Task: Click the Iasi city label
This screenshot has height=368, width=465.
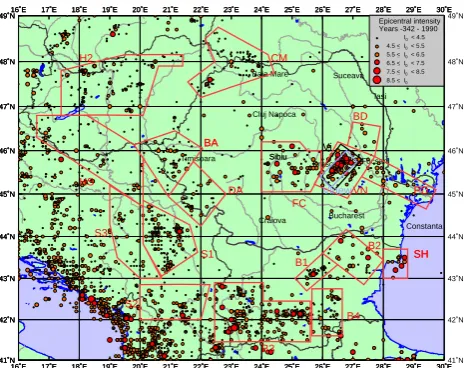Action: click(x=380, y=96)
